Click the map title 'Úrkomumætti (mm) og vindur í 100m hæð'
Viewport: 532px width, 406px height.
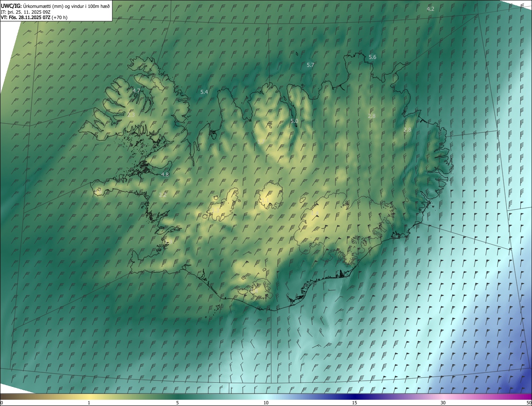[x=66, y=6]
